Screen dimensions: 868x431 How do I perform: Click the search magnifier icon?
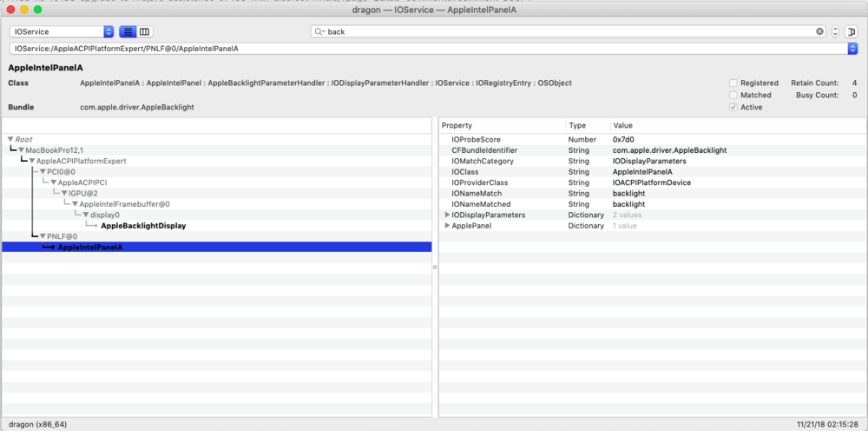[319, 31]
